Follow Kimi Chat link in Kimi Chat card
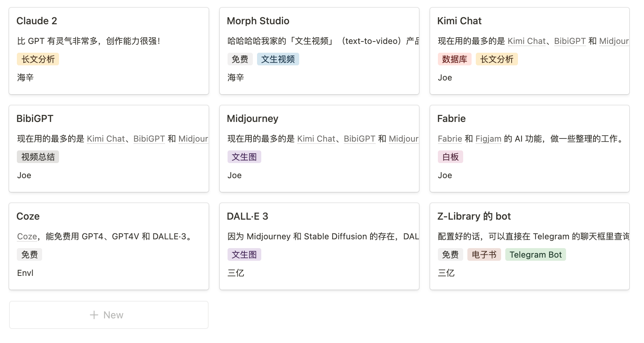 tap(526, 41)
